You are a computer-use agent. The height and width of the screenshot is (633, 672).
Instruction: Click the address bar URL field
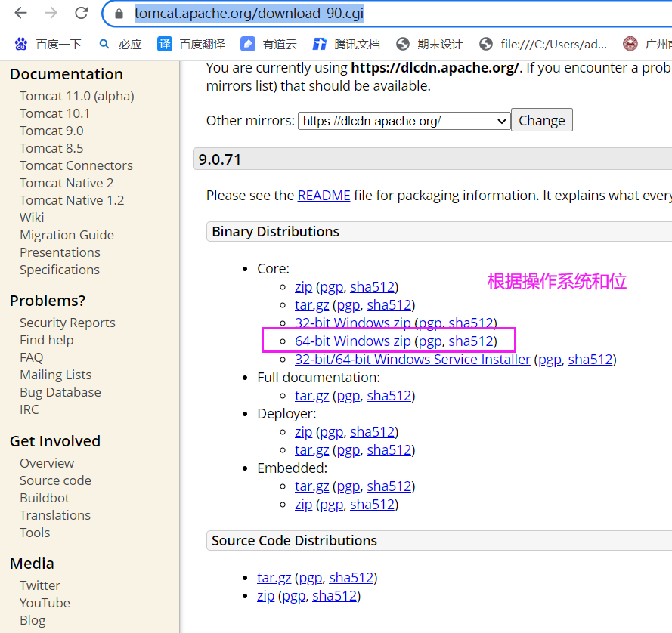coord(386,14)
